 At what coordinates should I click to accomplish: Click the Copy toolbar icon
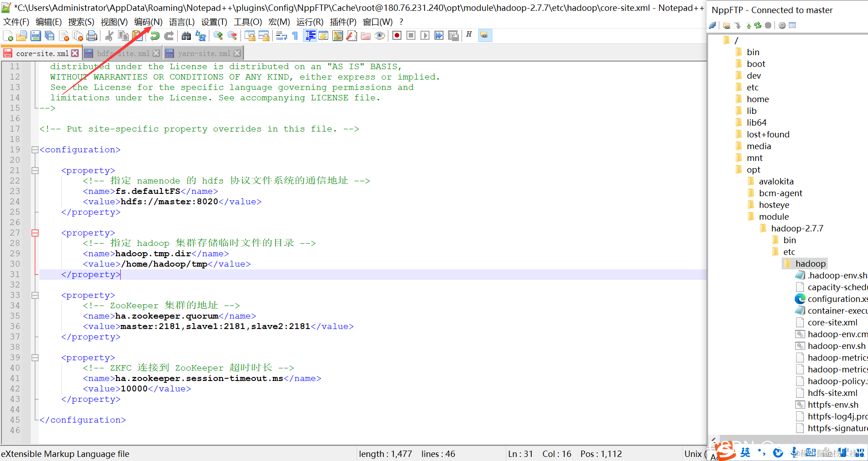pyautogui.click(x=123, y=36)
